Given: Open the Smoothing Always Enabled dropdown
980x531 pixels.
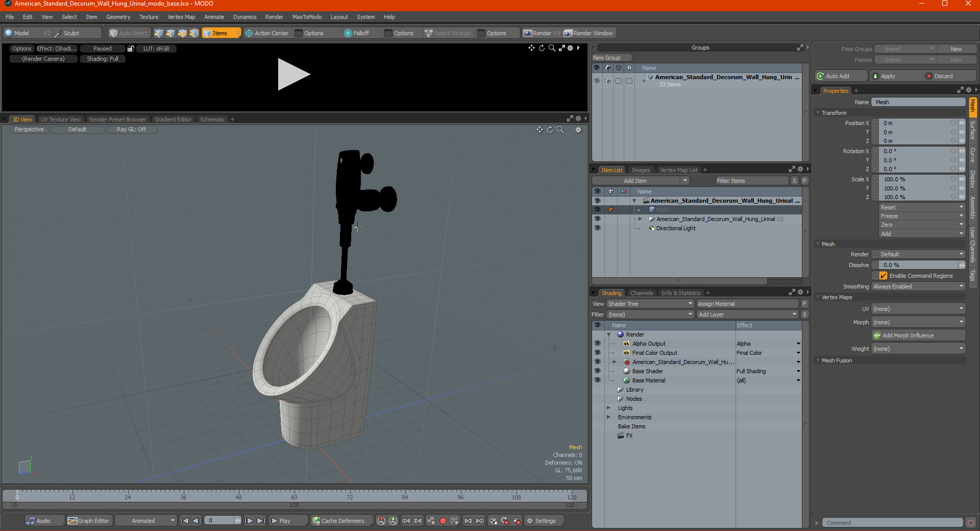Looking at the screenshot, I should (x=918, y=286).
